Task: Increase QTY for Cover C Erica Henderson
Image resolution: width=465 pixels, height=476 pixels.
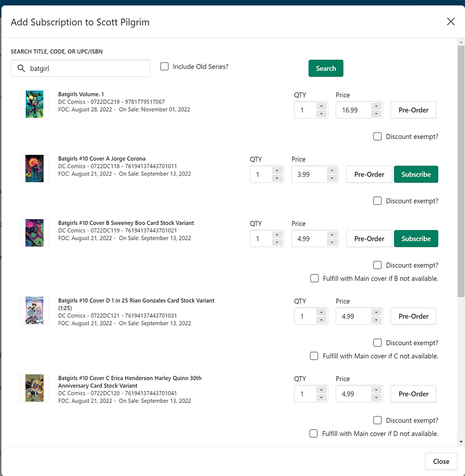Action: coord(321,390)
